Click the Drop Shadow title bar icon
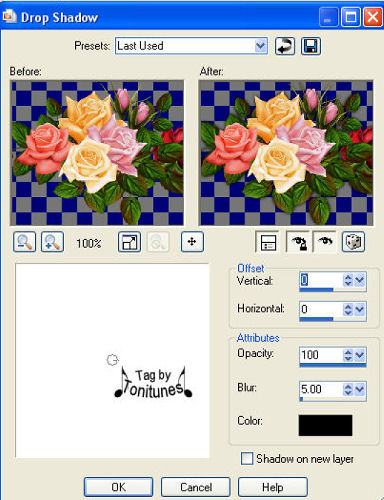Image resolution: width=384 pixels, height=500 pixels. point(9,17)
